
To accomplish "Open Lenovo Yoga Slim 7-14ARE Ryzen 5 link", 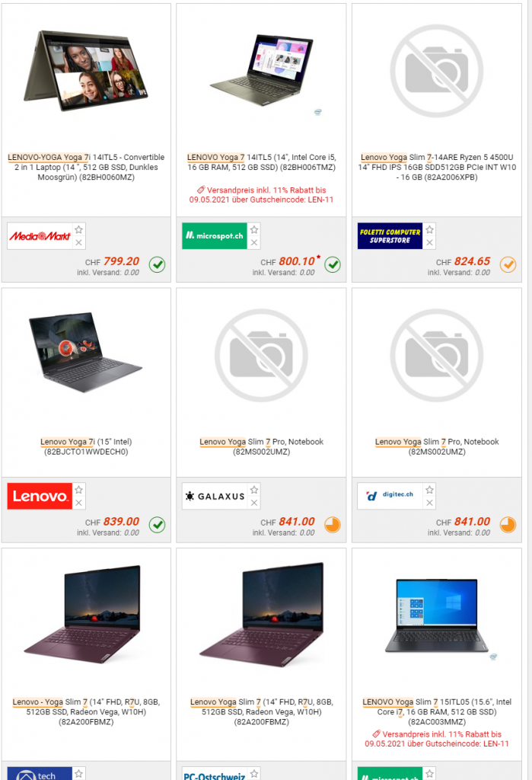I will [437, 167].
